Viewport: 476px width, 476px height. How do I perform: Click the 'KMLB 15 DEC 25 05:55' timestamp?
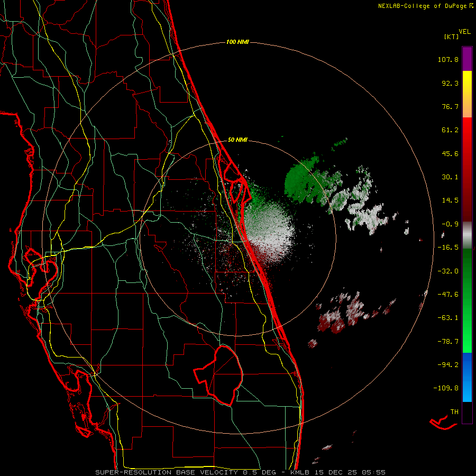(338, 472)
